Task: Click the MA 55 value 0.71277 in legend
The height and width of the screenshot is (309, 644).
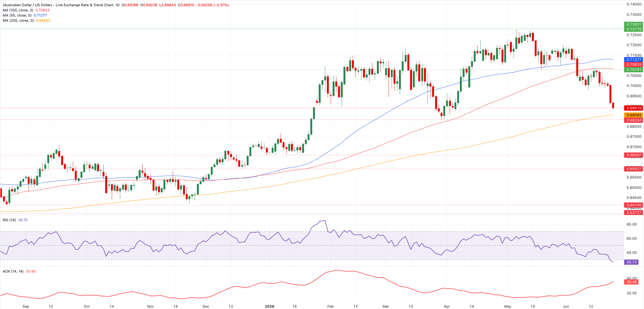Action: 40,15
